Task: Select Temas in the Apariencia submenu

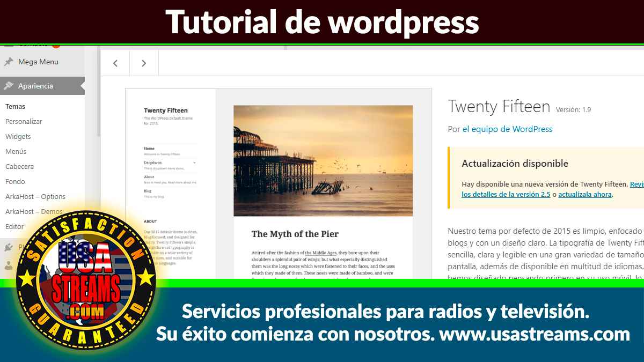Action: point(15,106)
